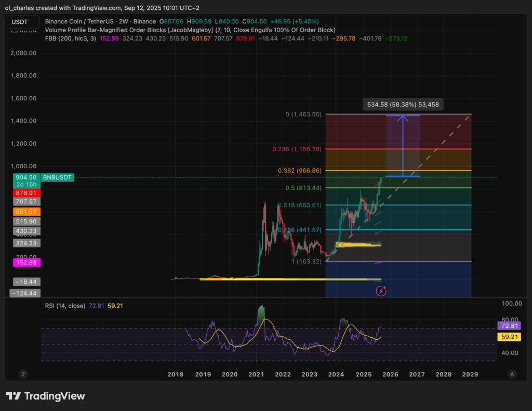
Task: Click the 904.50 current price label
Action: coord(26,177)
